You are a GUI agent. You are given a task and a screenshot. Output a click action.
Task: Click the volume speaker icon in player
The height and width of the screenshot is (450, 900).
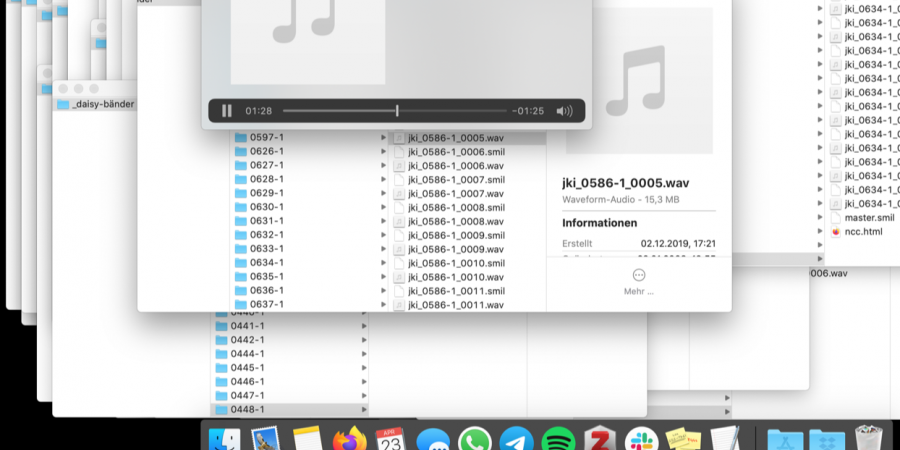coord(565,111)
